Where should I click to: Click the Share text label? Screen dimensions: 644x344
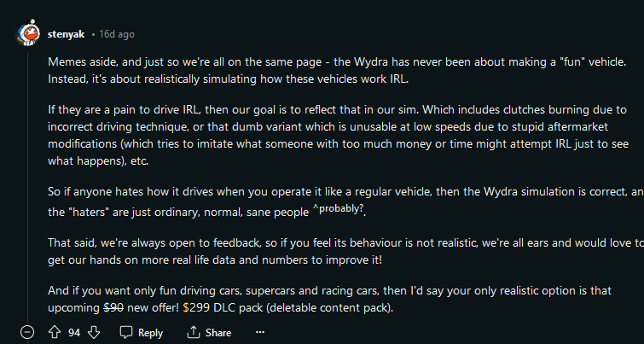218,333
